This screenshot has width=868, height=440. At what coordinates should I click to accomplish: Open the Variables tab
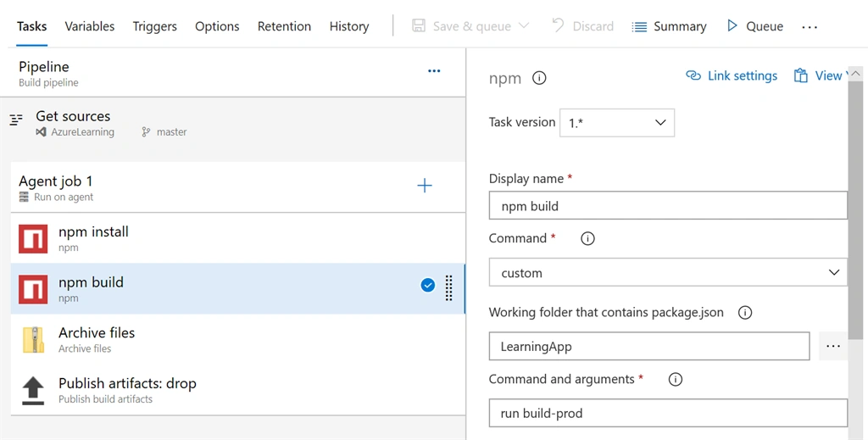click(x=90, y=26)
